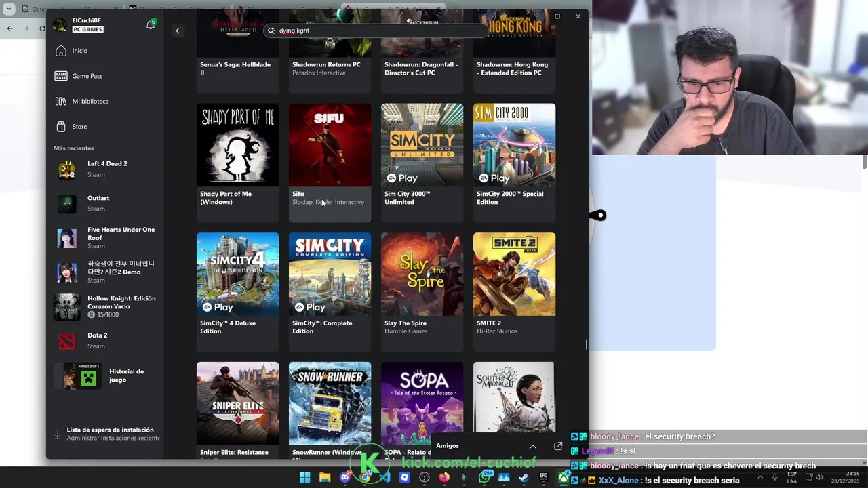Open ElCuchi0F profile avatar
Screen dimensions: 868x488
click(x=60, y=25)
